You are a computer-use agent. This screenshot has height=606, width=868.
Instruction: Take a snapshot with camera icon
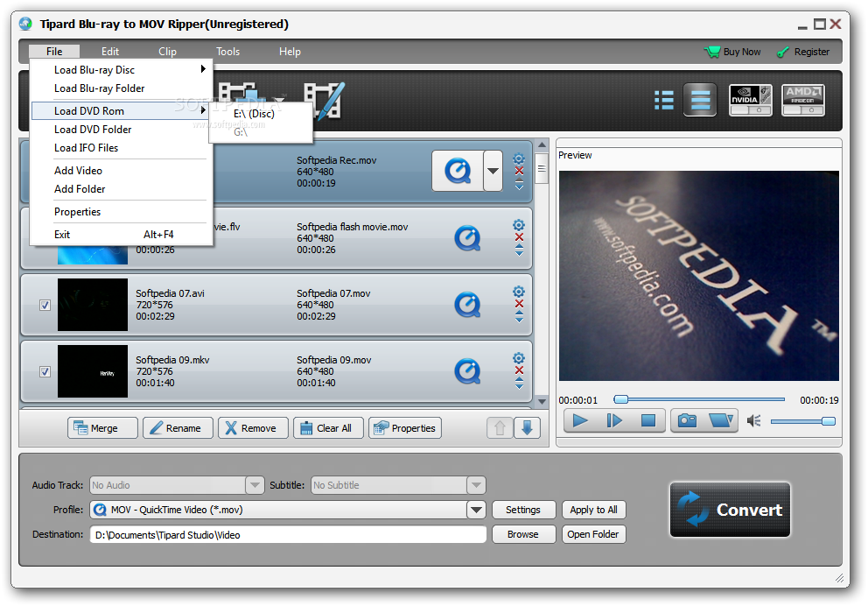[687, 421]
